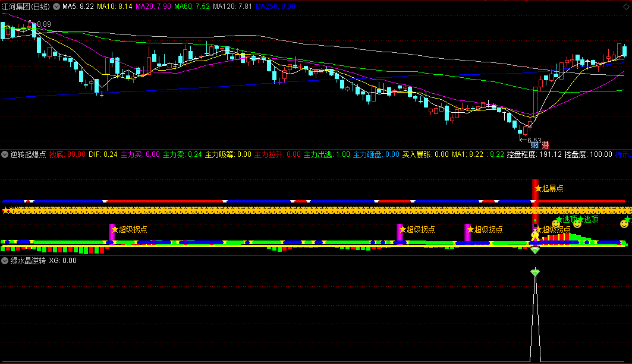Click the blue 持币 label

tap(622, 154)
